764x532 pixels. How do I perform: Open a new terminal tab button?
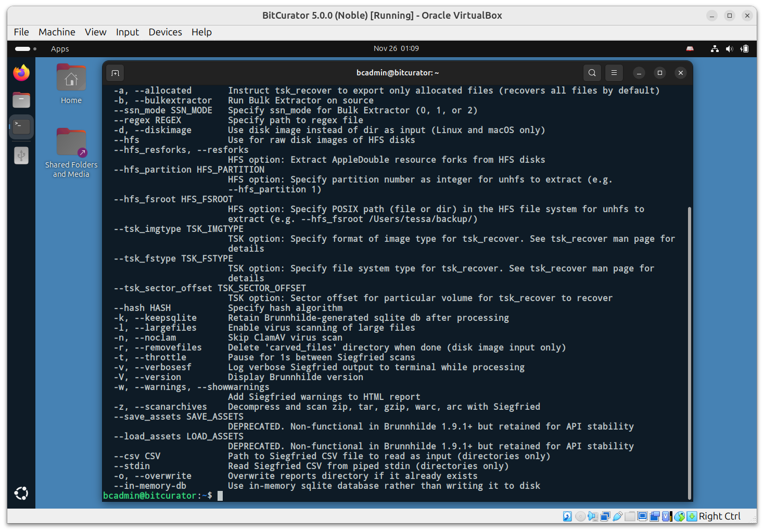tap(116, 73)
